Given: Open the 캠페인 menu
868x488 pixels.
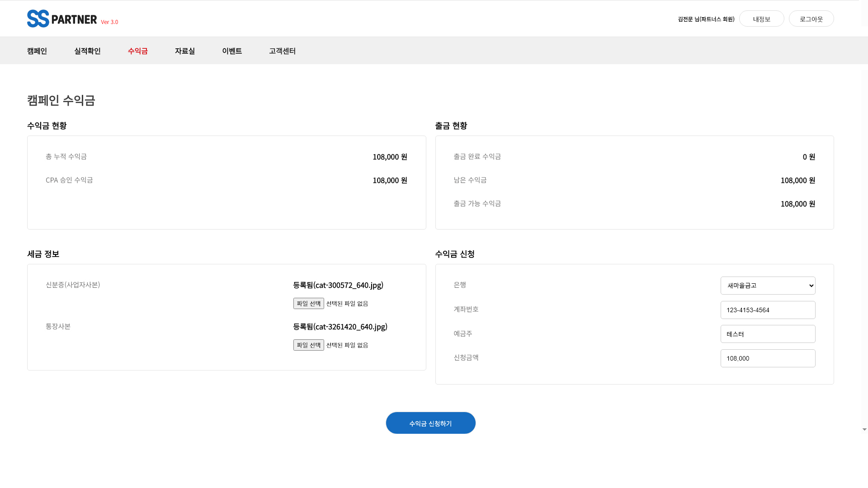Looking at the screenshot, I should click(x=37, y=51).
